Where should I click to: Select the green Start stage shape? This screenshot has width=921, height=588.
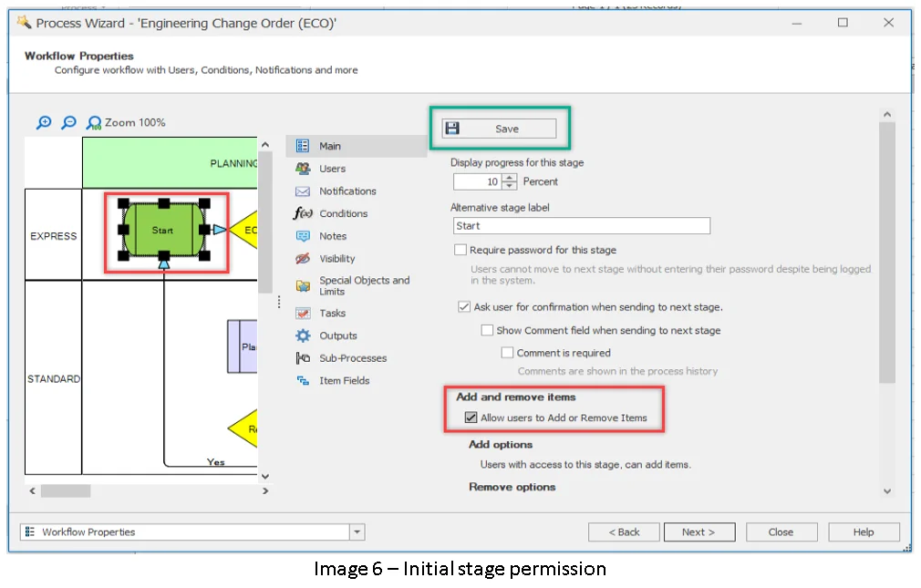point(163,230)
